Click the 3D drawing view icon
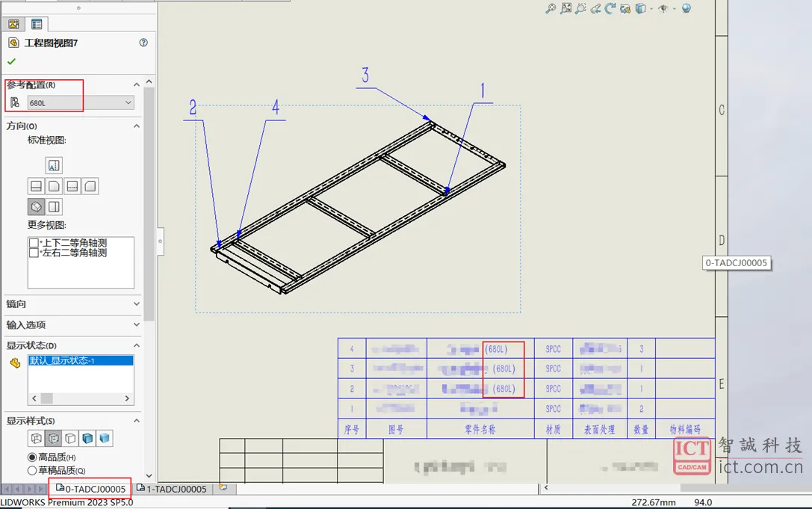The image size is (812, 509). coord(625,8)
